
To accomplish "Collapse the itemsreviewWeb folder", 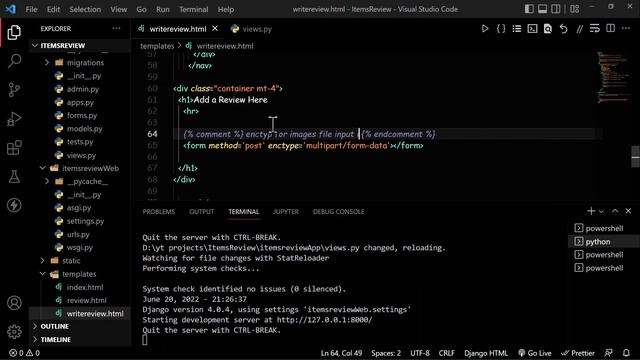I will tap(42, 168).
